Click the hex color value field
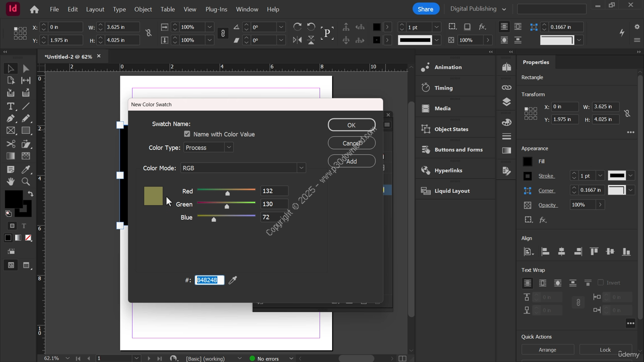The image size is (644, 362). click(x=209, y=280)
